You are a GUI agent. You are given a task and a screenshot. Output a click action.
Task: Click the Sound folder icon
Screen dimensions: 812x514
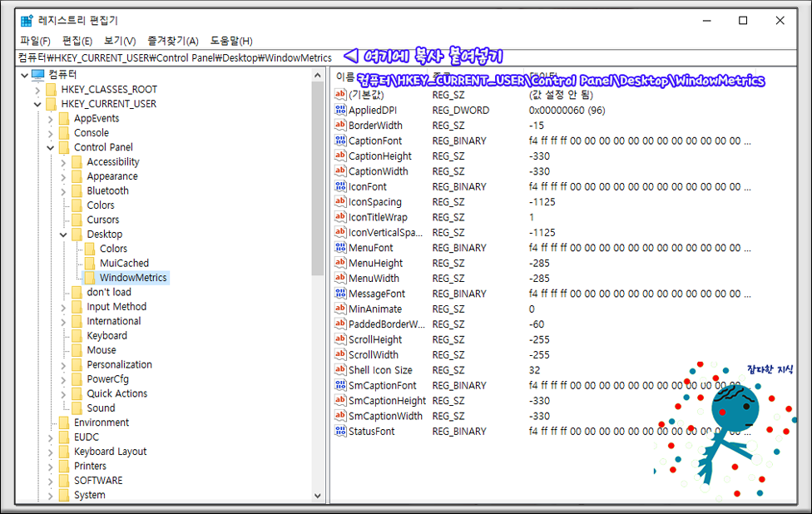(x=77, y=408)
